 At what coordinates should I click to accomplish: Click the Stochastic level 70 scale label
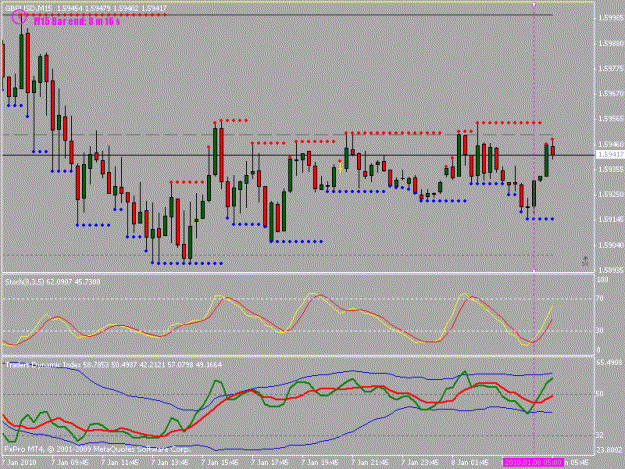(600, 298)
